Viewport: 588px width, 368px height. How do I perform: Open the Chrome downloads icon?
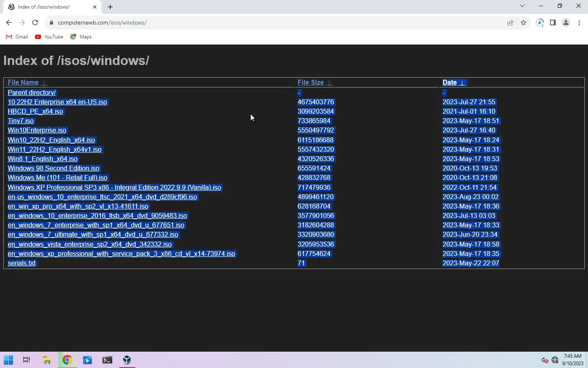pyautogui.click(x=540, y=23)
